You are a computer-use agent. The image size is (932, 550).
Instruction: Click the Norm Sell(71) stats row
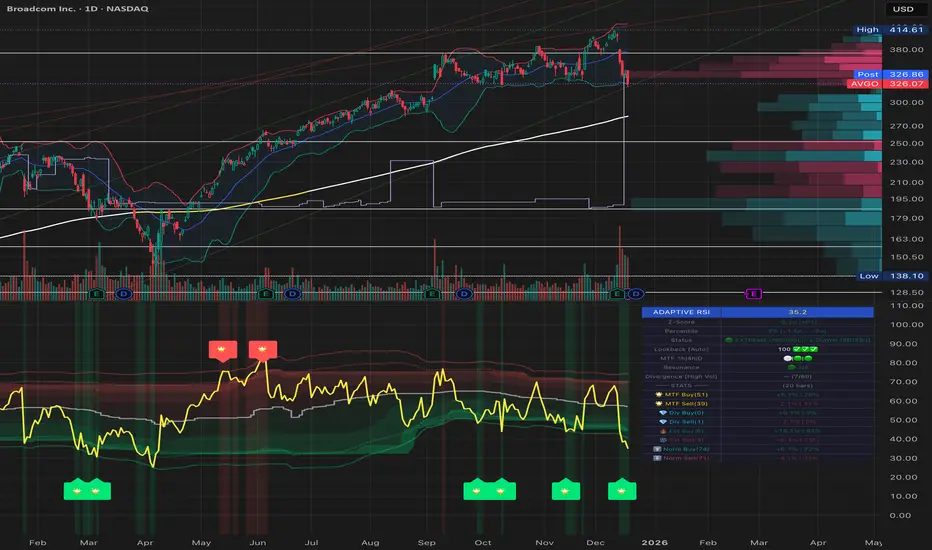click(x=758, y=458)
